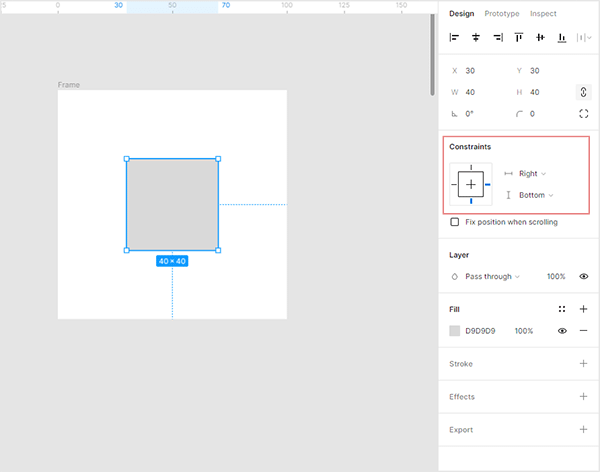Open the D9D9D9 fill color swatch
The height and width of the screenshot is (472, 600).
pyautogui.click(x=455, y=331)
